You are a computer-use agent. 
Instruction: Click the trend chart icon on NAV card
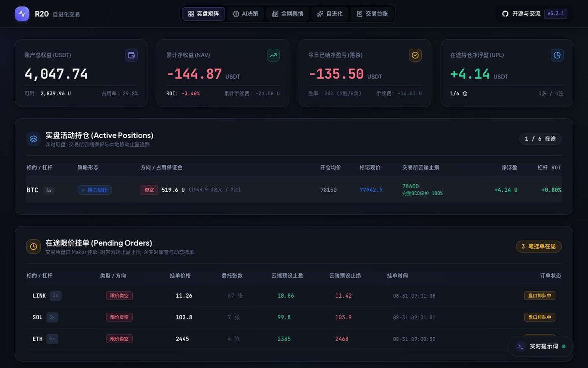tap(273, 55)
